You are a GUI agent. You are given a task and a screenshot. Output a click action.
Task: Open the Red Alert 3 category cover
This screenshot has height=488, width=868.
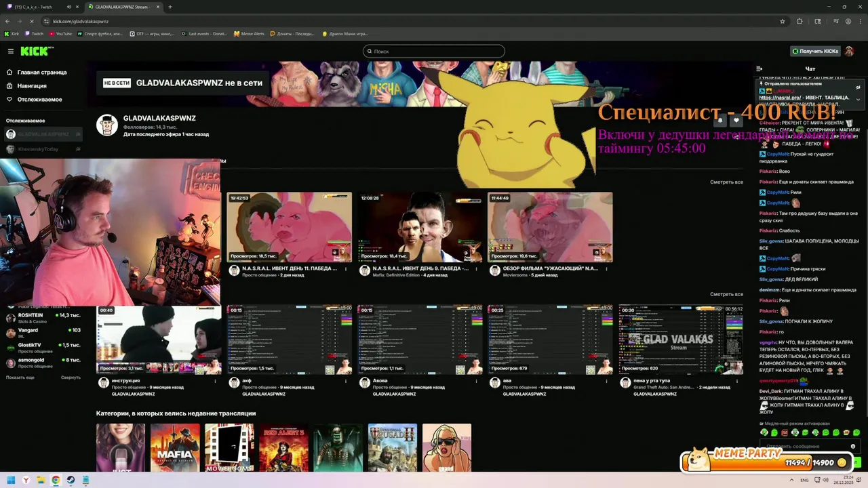[x=283, y=447]
